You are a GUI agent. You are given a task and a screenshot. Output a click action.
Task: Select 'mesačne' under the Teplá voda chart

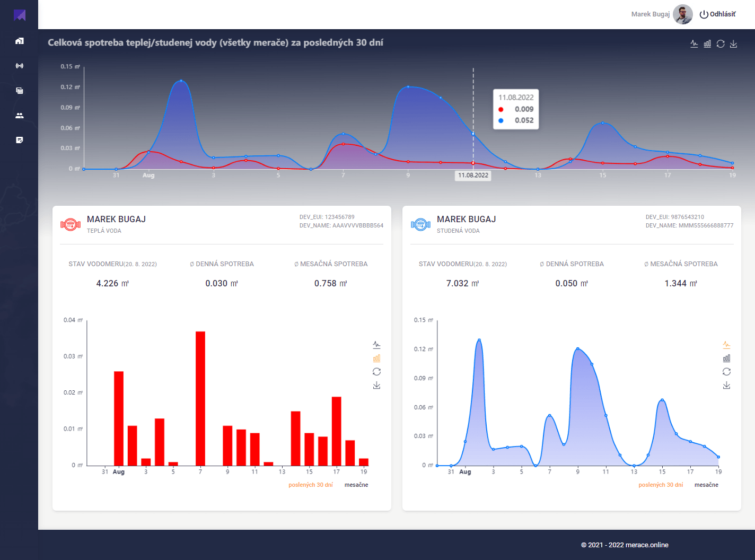pyautogui.click(x=356, y=485)
